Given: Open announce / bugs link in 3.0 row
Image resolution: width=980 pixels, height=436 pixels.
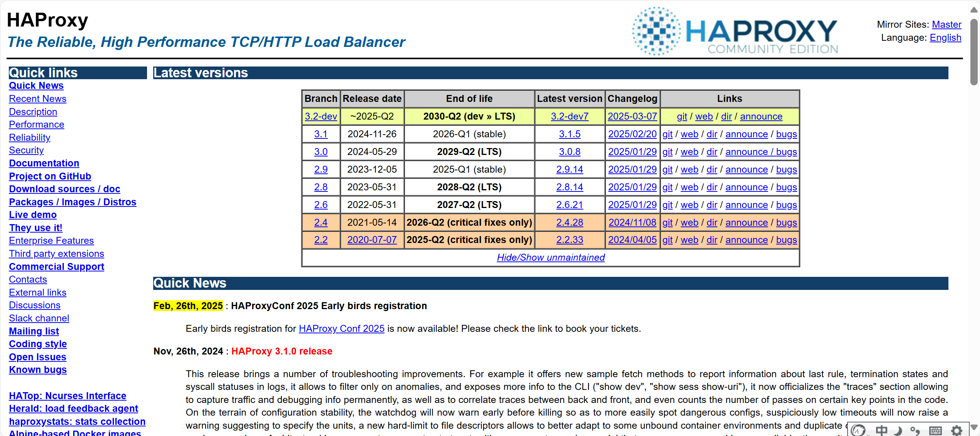Looking at the screenshot, I should pyautogui.click(x=761, y=152).
